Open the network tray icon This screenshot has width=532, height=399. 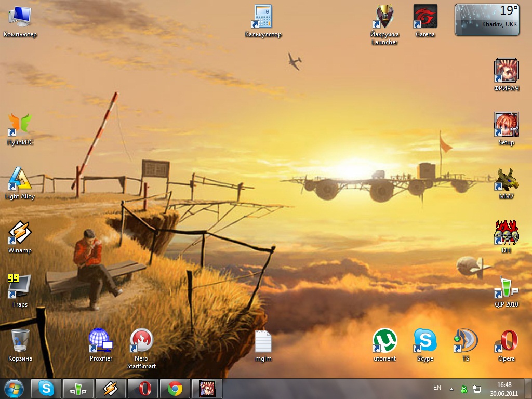pos(477,389)
